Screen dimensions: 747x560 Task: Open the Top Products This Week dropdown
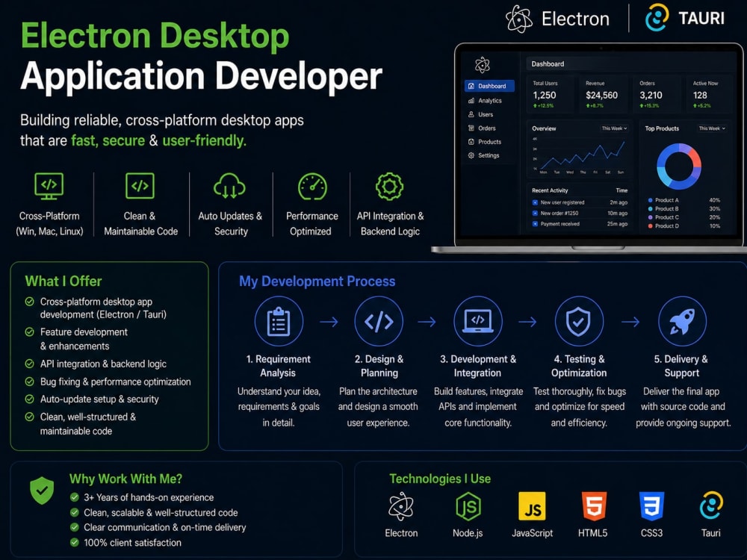pyautogui.click(x=712, y=128)
